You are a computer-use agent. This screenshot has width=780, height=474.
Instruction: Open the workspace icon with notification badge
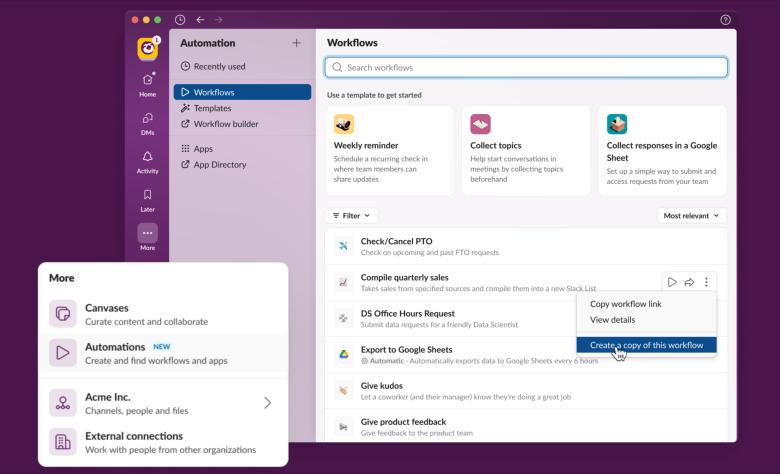tap(148, 48)
